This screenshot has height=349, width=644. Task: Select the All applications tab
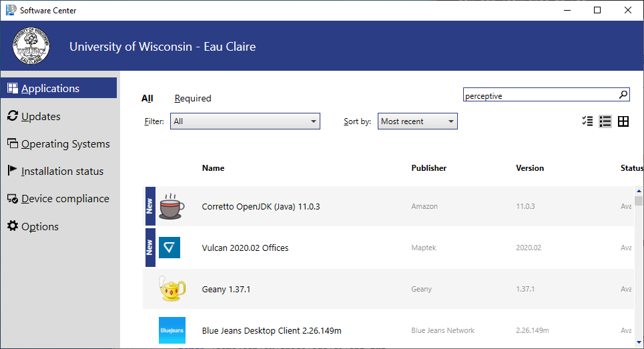(147, 98)
